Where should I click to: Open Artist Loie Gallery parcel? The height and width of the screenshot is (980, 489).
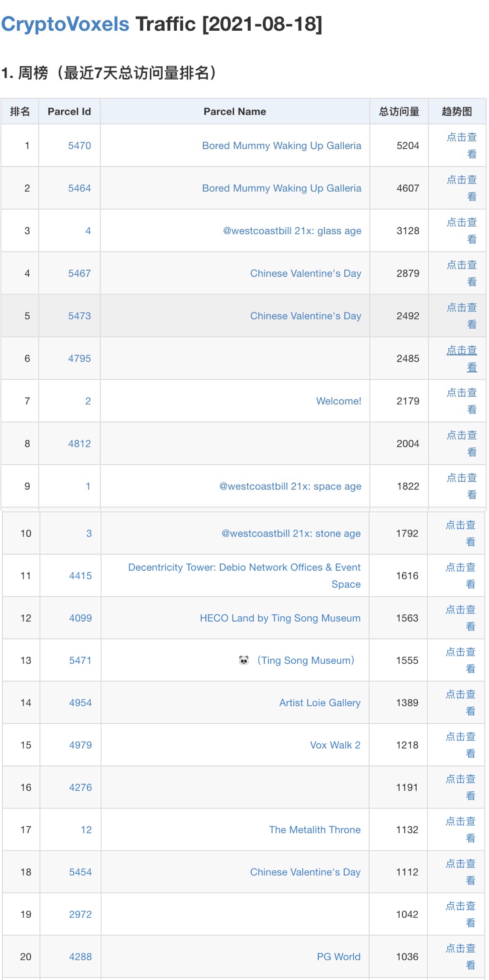[320, 703]
